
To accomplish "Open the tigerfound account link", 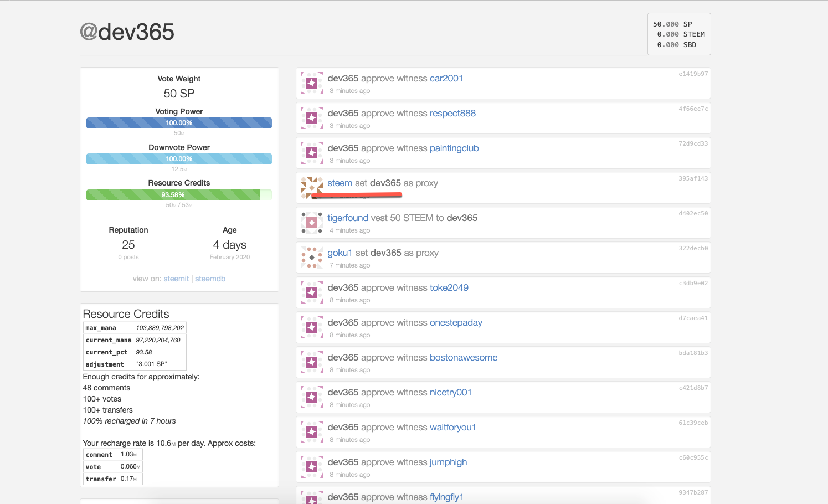I will click(x=348, y=218).
